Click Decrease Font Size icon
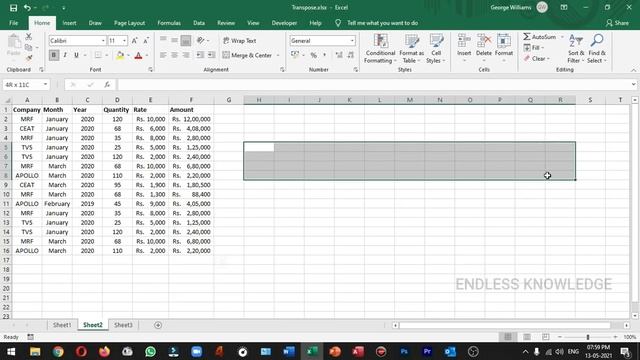 coord(146,40)
